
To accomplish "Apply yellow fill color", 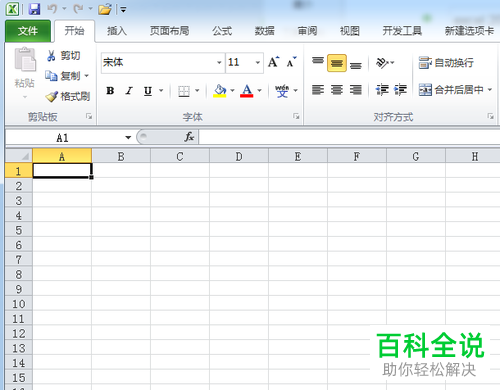I will (x=220, y=91).
